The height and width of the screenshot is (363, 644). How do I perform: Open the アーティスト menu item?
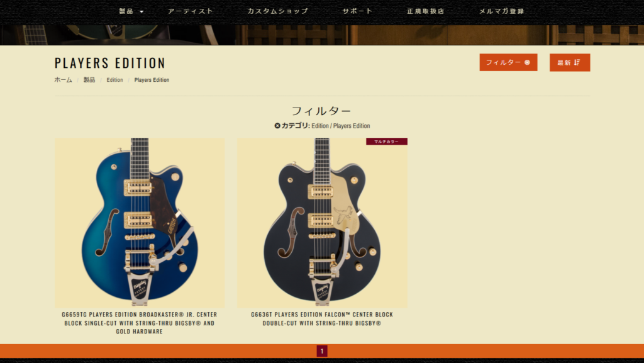coord(191,11)
